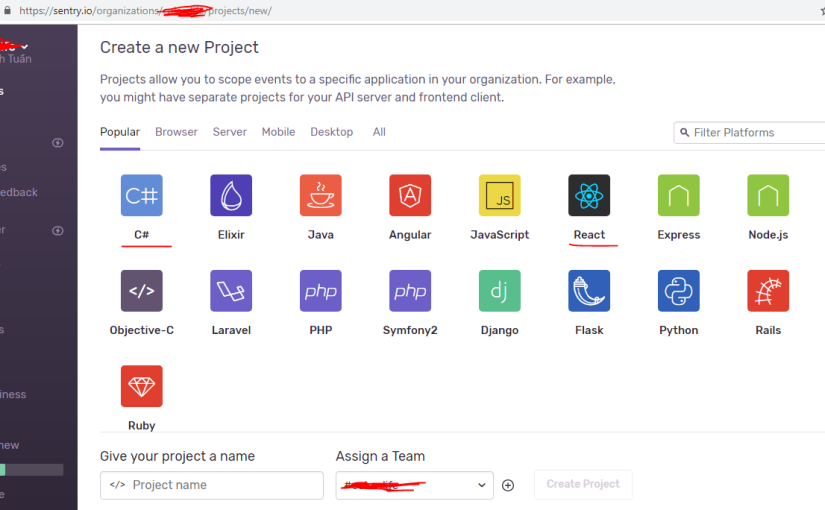Choose the Objective-C platform icon

(x=142, y=291)
